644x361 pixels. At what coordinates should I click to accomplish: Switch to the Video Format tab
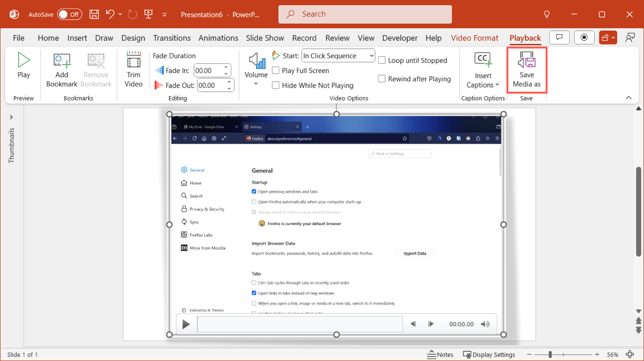pyautogui.click(x=475, y=38)
